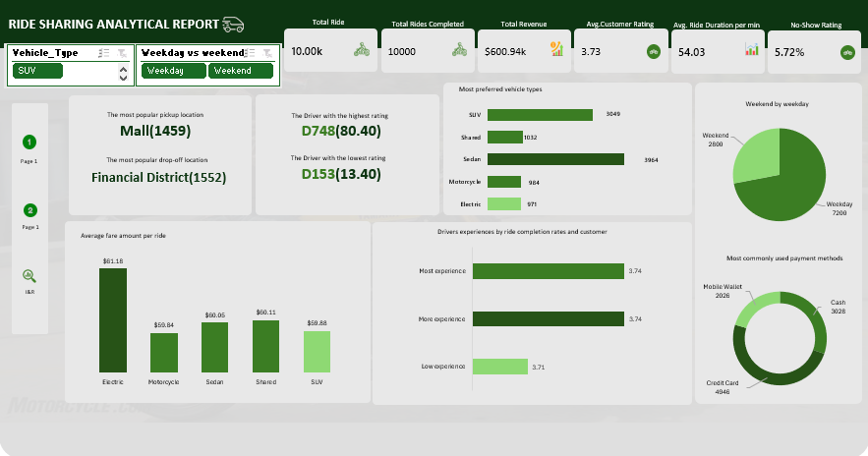Click the Credit Card 4946 donut label

723,387
